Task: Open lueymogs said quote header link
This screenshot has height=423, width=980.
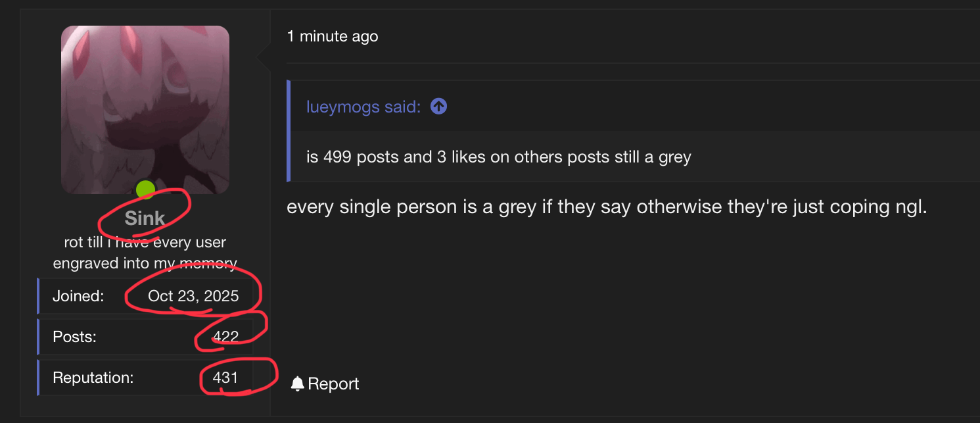Action: pyautogui.click(x=362, y=105)
